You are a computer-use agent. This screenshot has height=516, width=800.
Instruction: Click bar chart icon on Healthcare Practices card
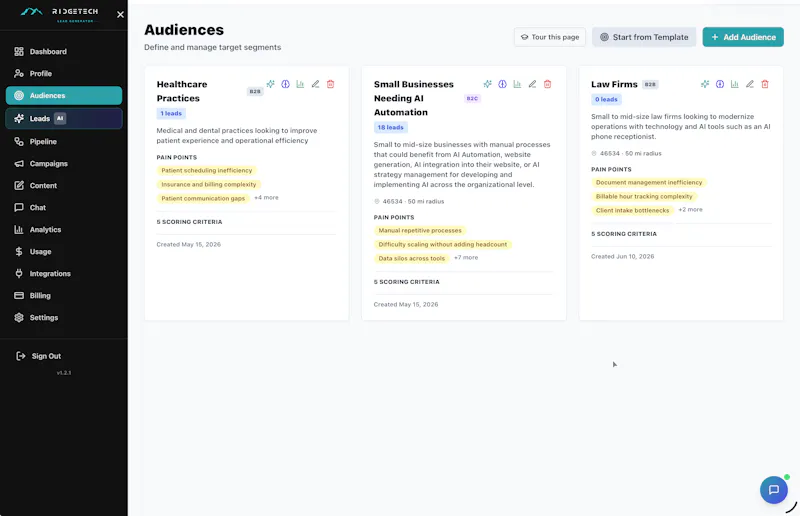click(300, 84)
